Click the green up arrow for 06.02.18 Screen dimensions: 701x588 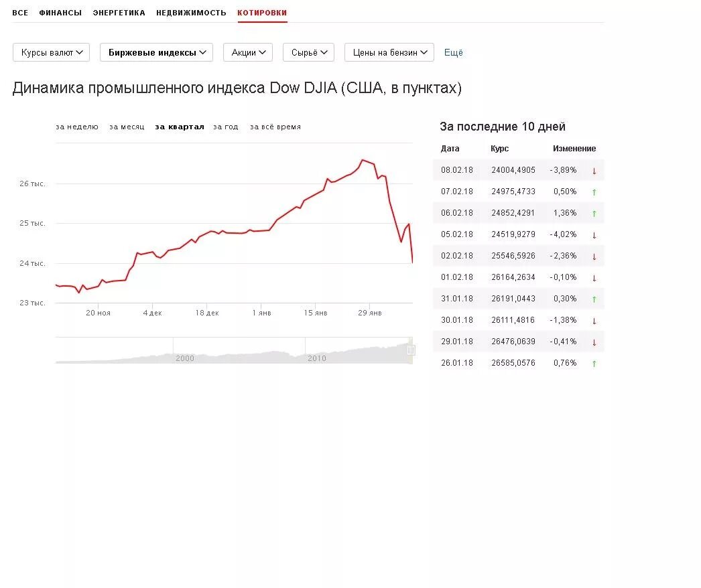click(x=594, y=214)
